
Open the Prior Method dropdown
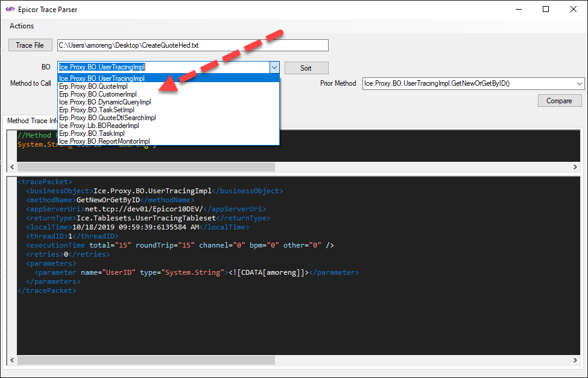[580, 84]
